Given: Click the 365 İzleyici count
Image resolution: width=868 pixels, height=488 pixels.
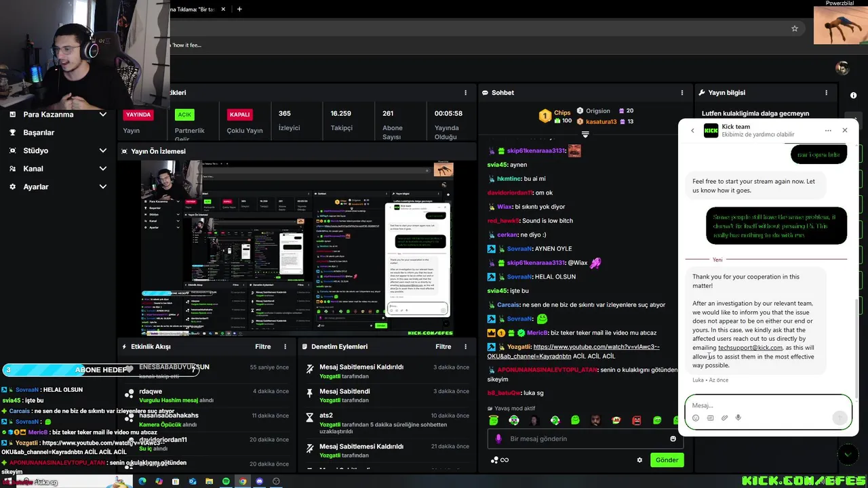Looking at the screenshot, I should (285, 113).
